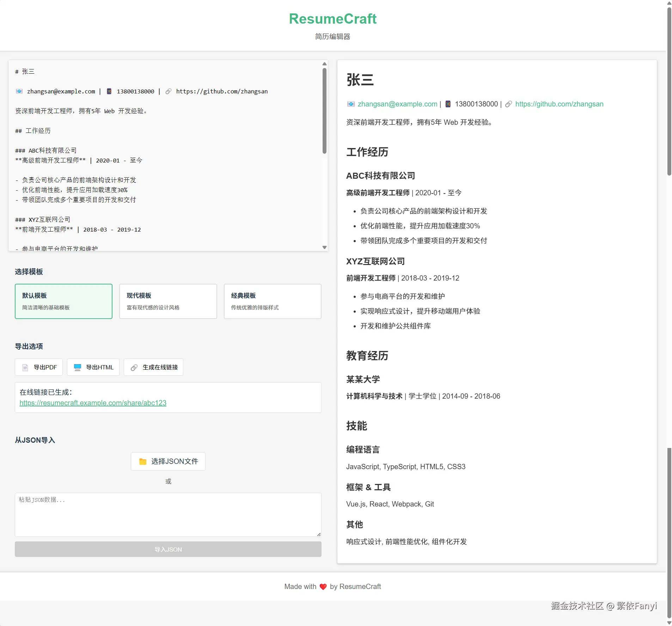Click the phone icon in the Markdown editor
Image resolution: width=672 pixels, height=626 pixels.
pos(109,91)
